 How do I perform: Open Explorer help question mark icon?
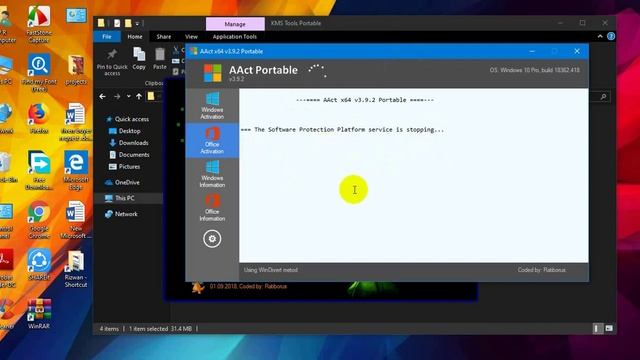click(611, 36)
